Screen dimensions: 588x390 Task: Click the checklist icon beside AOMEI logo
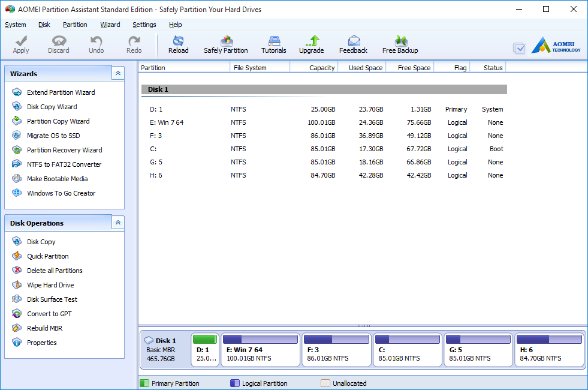pos(520,49)
